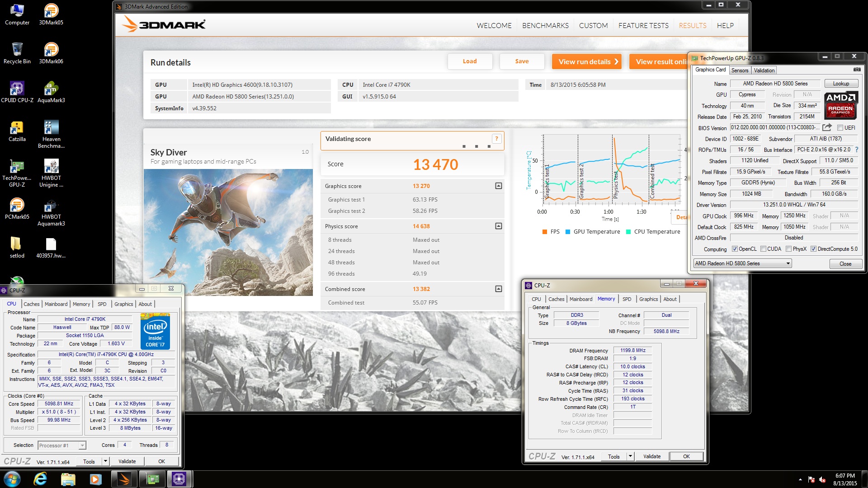
Task: Launch the 3DMark06 desktop shortcut
Action: [x=51, y=53]
